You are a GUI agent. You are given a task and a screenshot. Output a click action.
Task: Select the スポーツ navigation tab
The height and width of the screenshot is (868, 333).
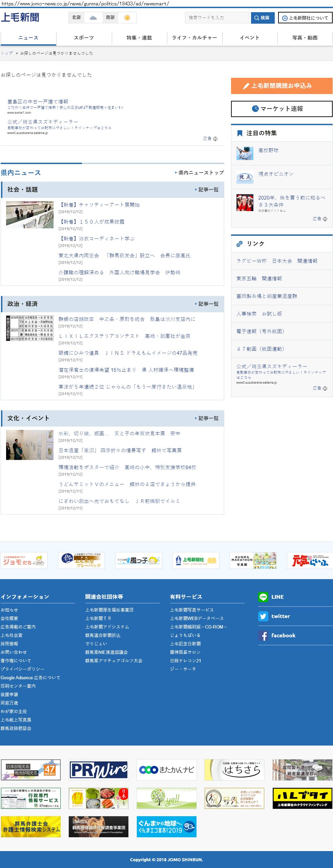(84, 38)
